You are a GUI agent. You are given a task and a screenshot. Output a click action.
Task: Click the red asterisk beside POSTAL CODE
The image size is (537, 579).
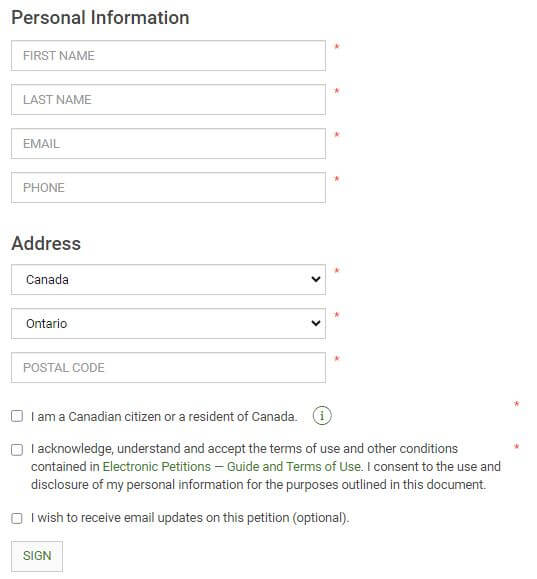(336, 359)
